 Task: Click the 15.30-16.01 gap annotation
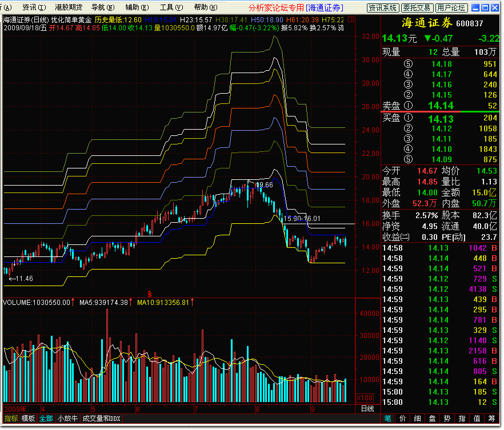302,219
